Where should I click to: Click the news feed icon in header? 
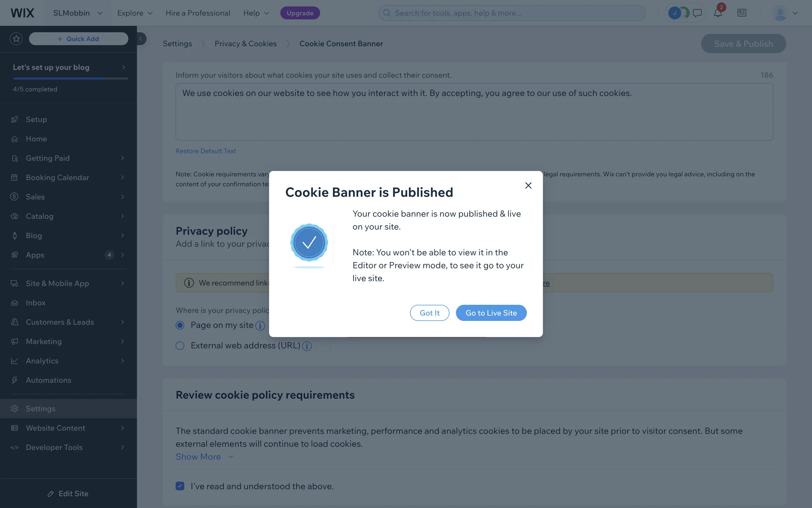coord(742,13)
